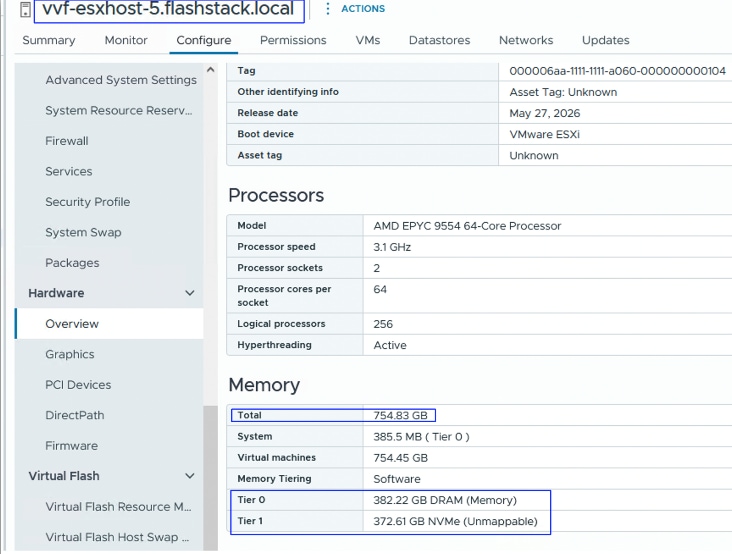Open the VMs tab
This screenshot has height=554, width=732.
click(x=368, y=40)
